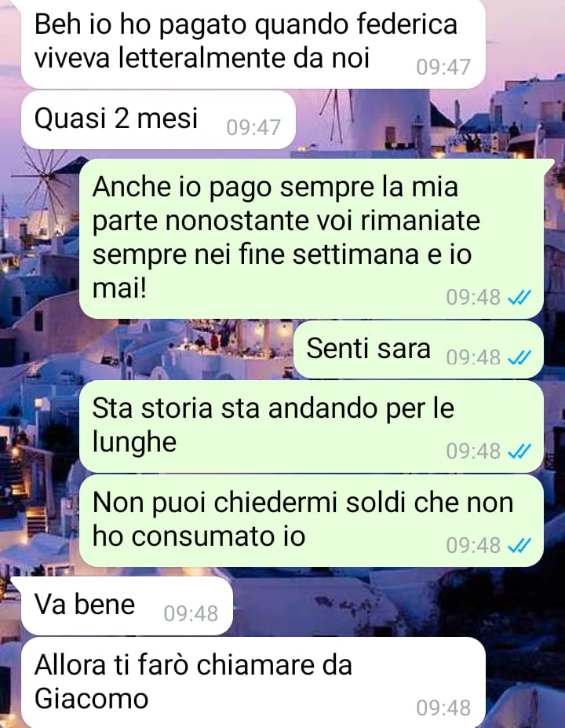Tap the 'Va bene' message bubble
Viewport: 565px width, 728px height.
coord(126,606)
